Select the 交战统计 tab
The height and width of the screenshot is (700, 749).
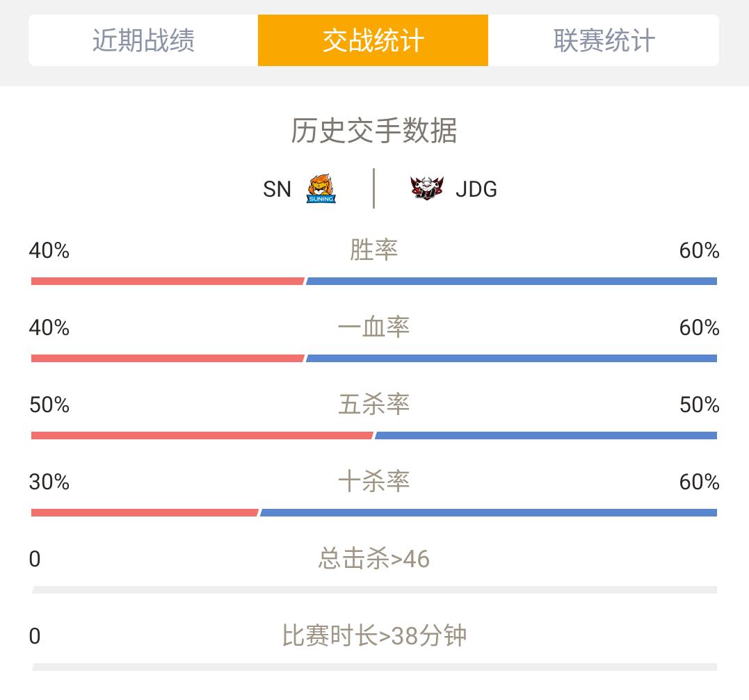(x=373, y=40)
